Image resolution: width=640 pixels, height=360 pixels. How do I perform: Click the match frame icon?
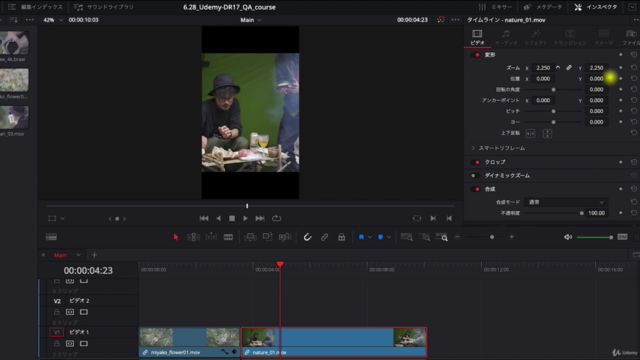click(x=417, y=218)
